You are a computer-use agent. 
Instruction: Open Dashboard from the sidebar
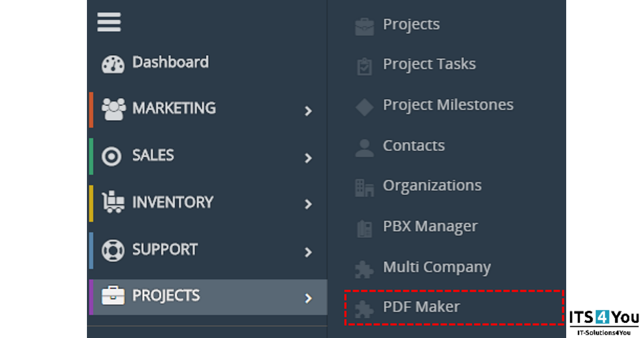click(171, 62)
